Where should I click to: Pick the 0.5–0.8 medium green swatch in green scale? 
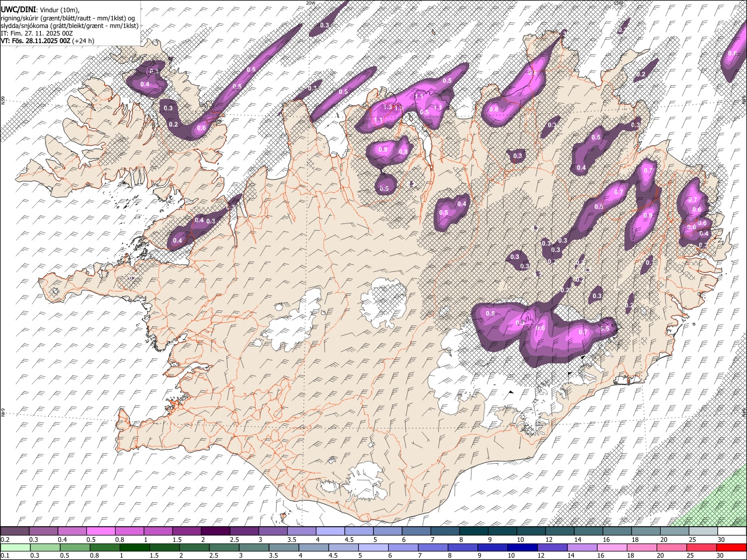(75, 547)
